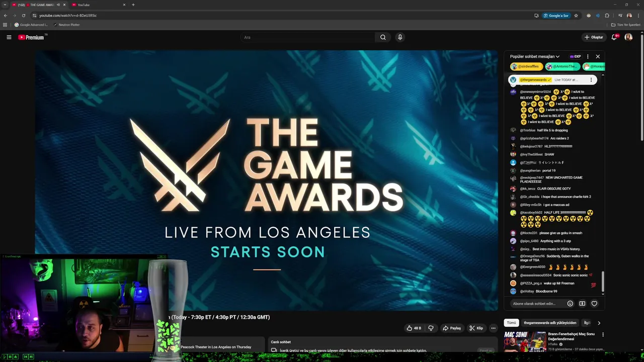Open the 0XP chat points badge
This screenshot has width=644, height=362.
575,56
